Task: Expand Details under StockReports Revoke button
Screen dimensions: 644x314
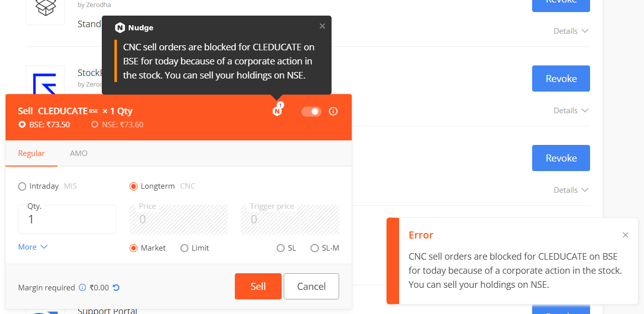Action: pyautogui.click(x=571, y=110)
